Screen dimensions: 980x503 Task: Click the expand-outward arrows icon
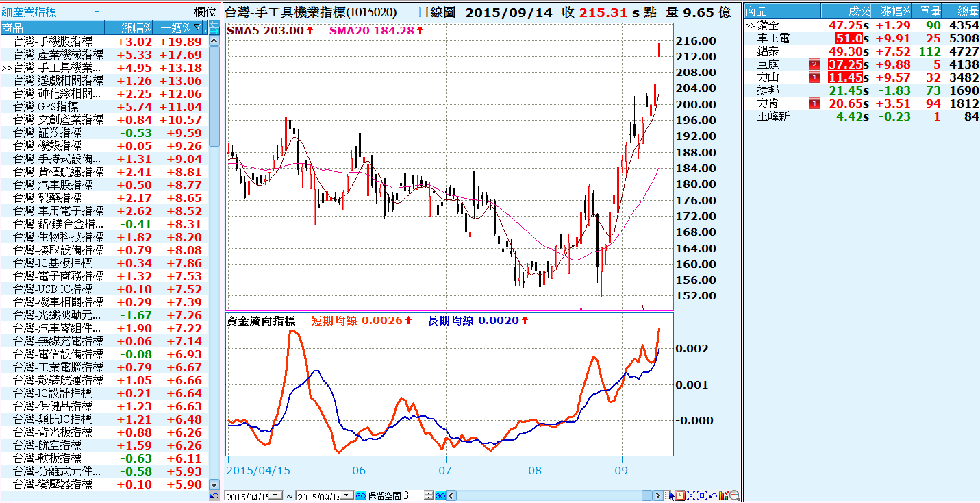point(702,495)
